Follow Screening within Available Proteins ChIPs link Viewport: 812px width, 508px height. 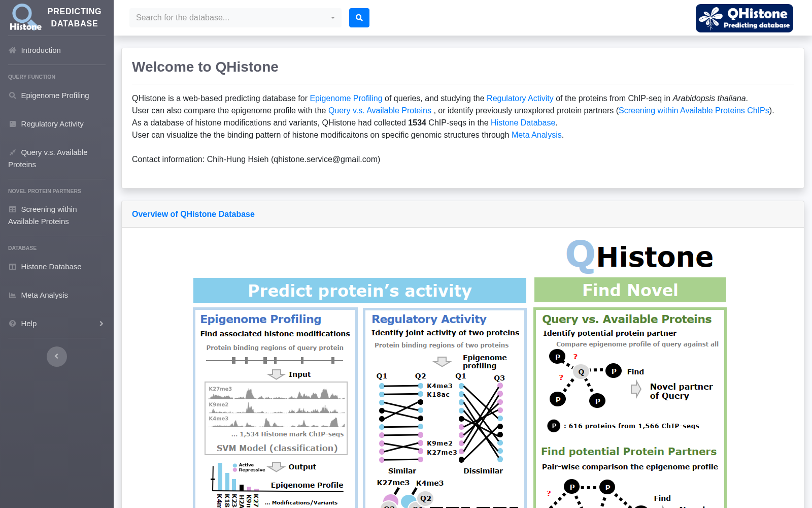[x=694, y=111]
